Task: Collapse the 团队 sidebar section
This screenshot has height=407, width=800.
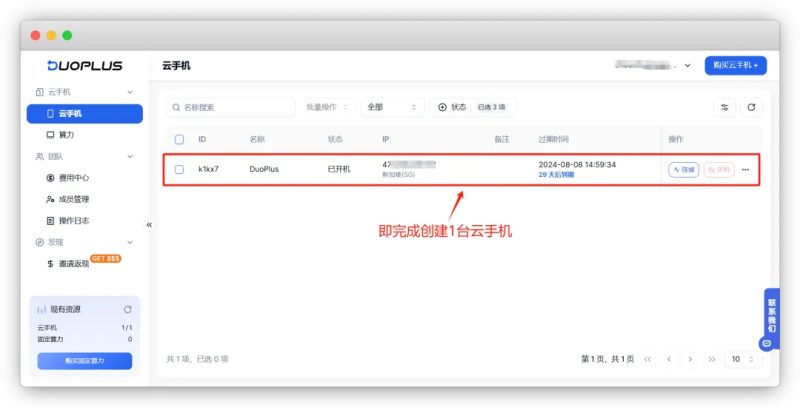Action: pyautogui.click(x=130, y=157)
